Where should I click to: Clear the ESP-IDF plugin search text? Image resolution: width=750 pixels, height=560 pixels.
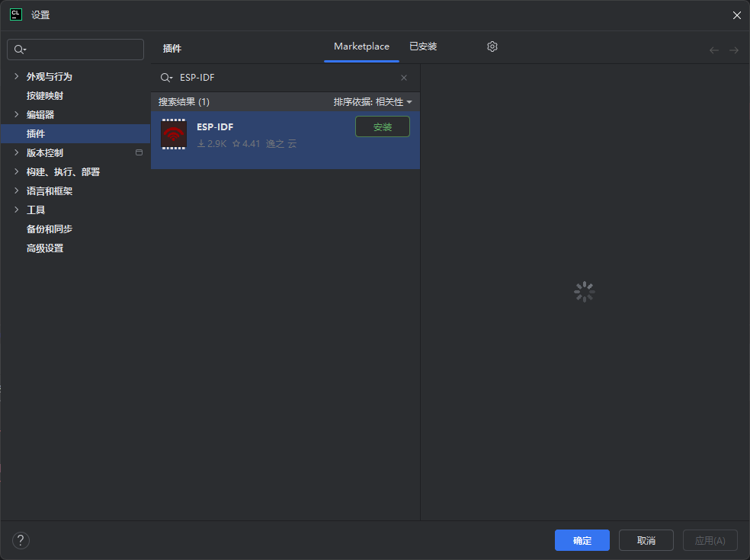pos(404,78)
